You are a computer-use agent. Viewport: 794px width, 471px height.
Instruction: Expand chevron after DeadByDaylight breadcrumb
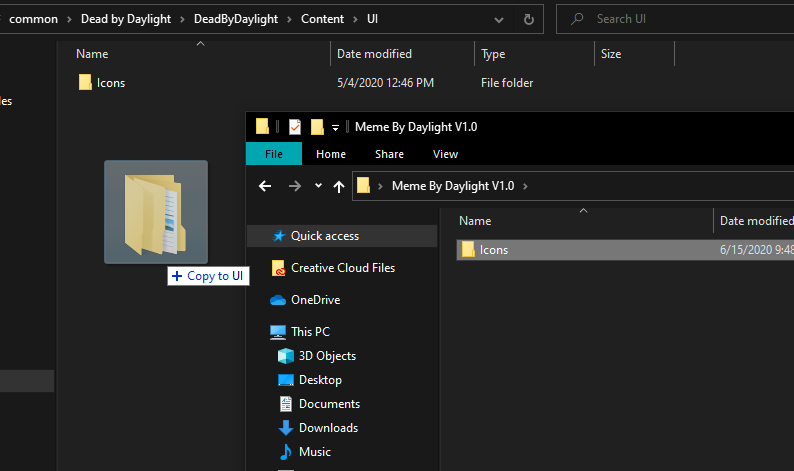click(289, 20)
